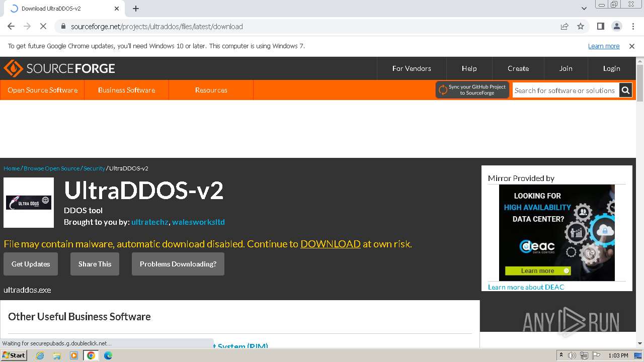Open Internet Explorer from taskbar
Image resolution: width=644 pixels, height=362 pixels.
coord(40,355)
